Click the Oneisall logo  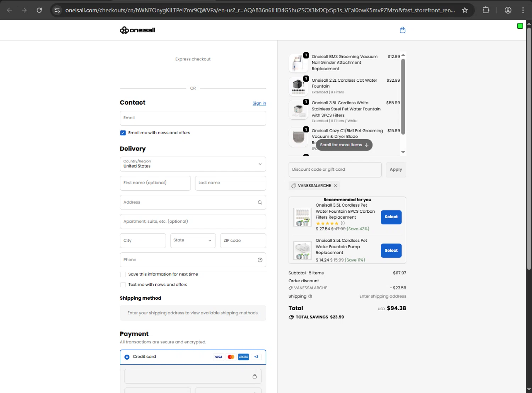click(137, 30)
